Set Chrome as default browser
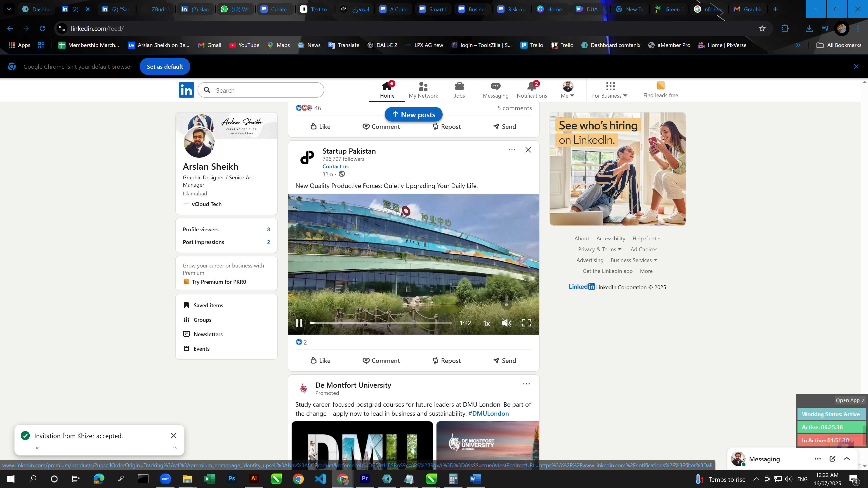 coord(165,67)
